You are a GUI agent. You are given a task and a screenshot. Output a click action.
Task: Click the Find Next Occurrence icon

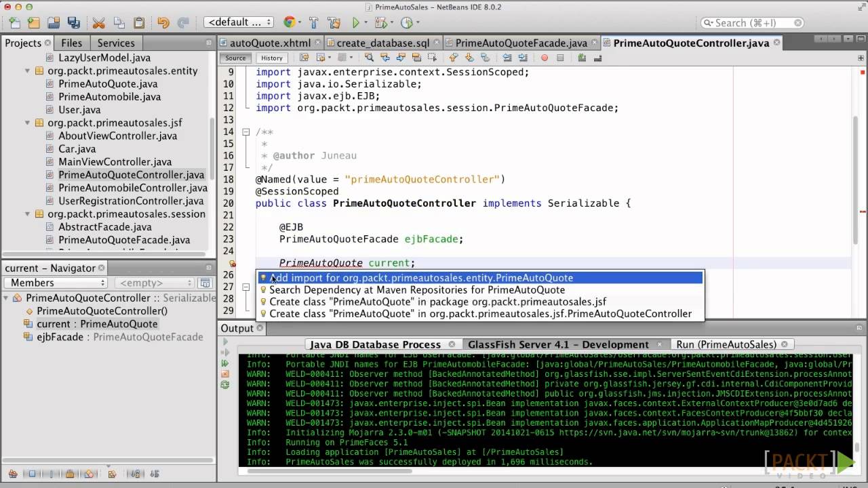401,58
